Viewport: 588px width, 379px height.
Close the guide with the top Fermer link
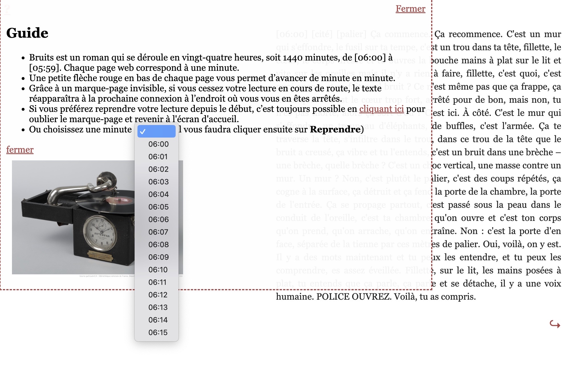(x=410, y=9)
